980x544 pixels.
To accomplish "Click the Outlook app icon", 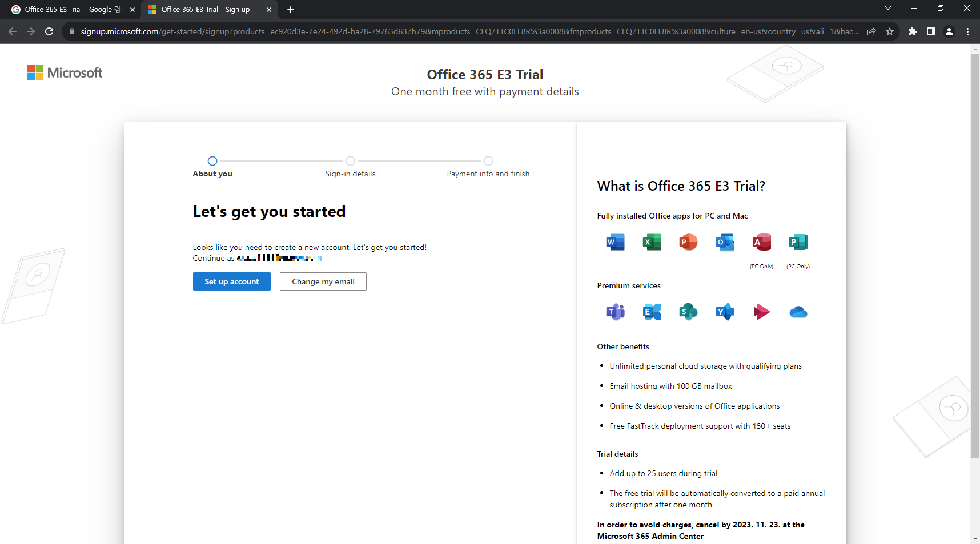I will click(725, 242).
